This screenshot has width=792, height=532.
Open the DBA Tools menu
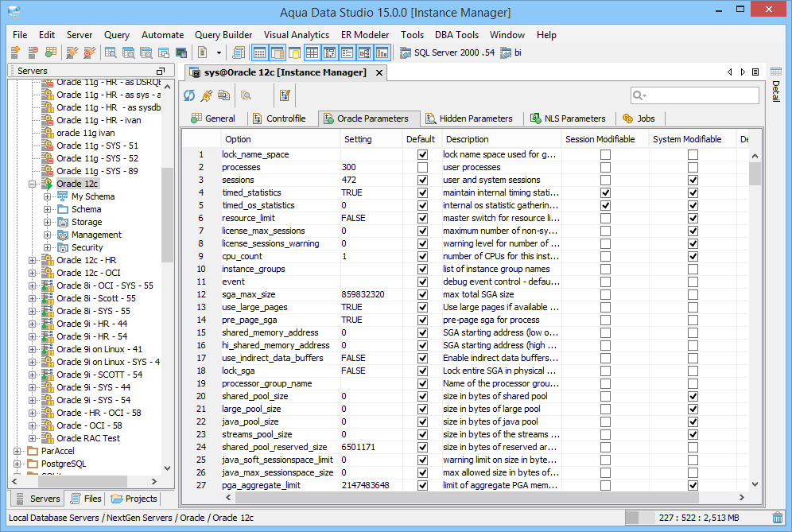click(x=456, y=35)
